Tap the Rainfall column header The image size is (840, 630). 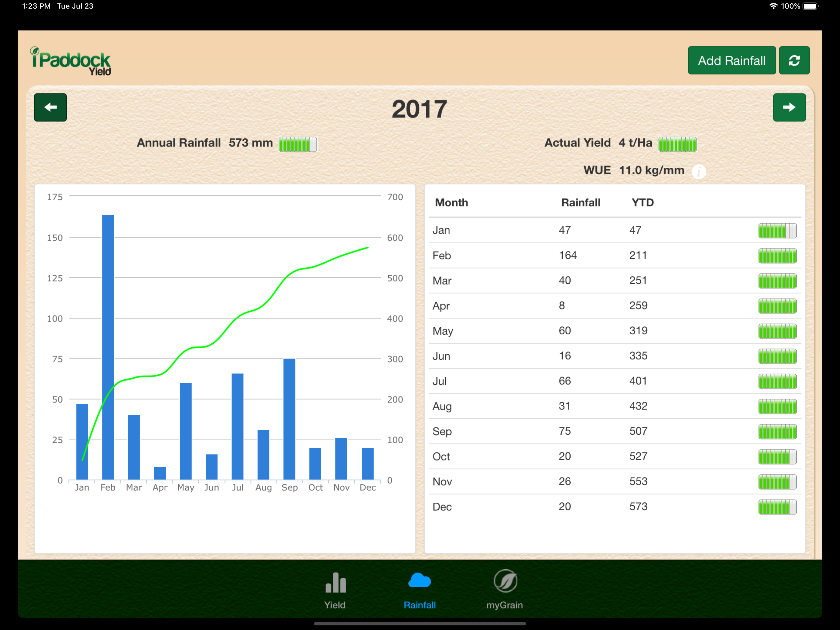point(580,202)
